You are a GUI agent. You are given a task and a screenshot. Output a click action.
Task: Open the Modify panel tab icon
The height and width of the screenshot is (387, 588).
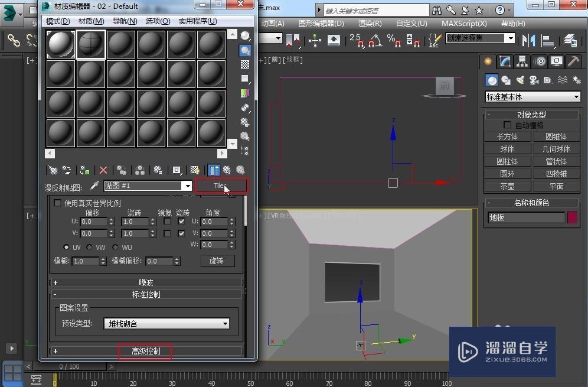[x=505, y=61]
